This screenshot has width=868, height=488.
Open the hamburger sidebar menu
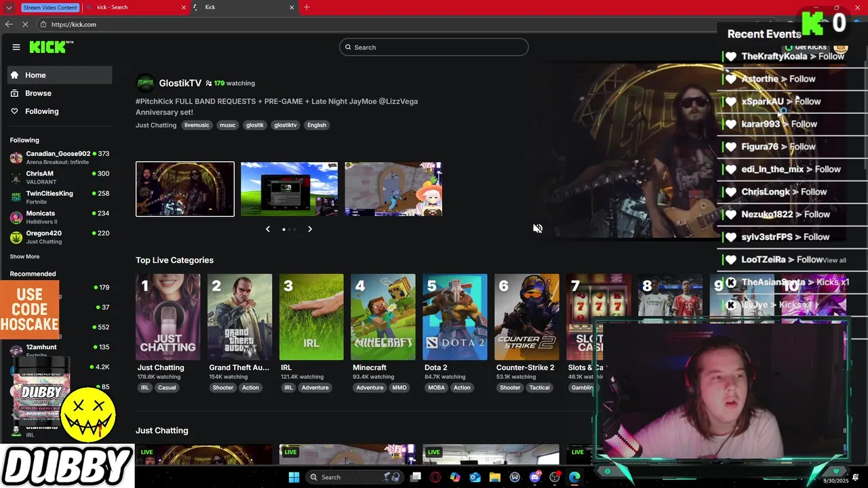[x=16, y=47]
